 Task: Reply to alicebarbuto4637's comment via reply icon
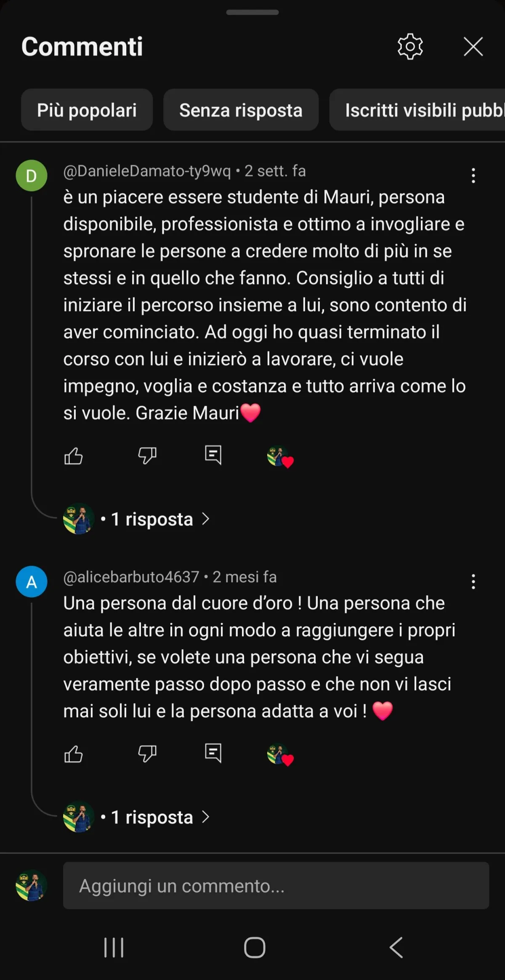(213, 753)
